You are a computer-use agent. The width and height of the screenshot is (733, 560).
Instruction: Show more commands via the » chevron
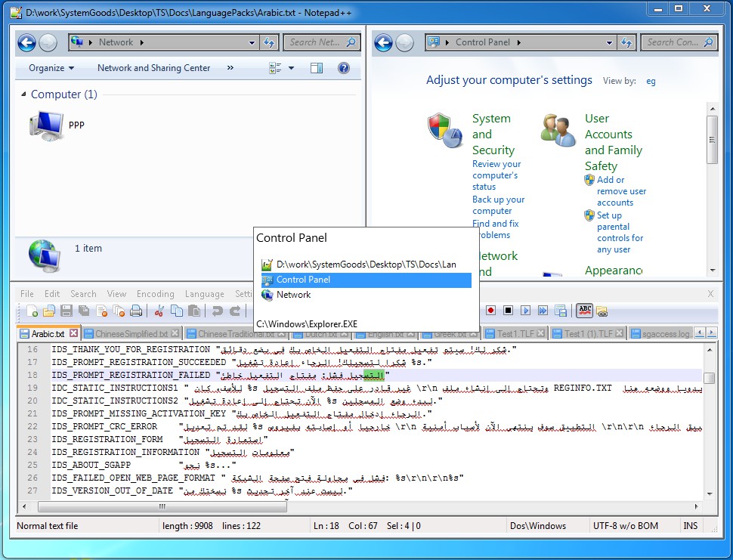point(230,68)
